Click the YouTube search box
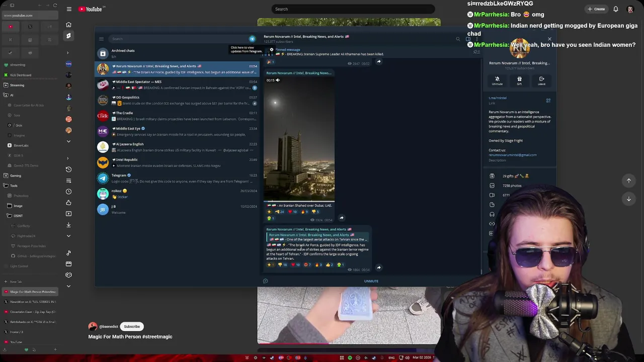This screenshot has width=644, height=362. pyautogui.click(x=353, y=9)
